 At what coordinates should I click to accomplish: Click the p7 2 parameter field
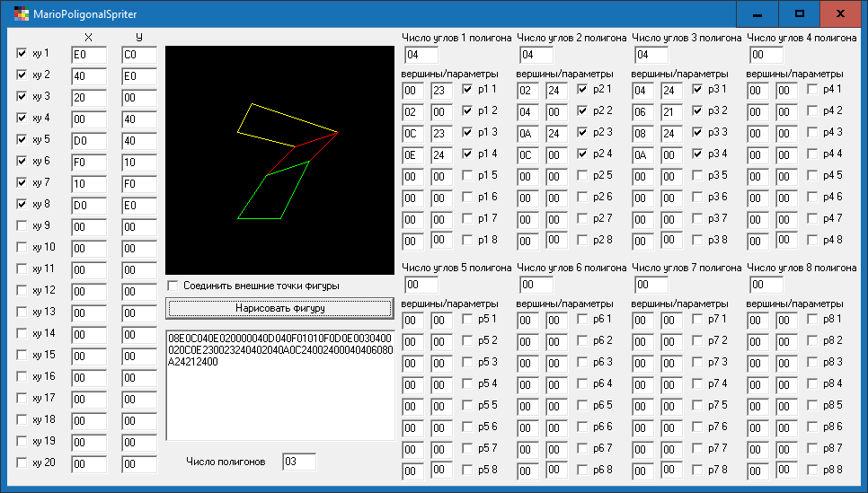671,342
